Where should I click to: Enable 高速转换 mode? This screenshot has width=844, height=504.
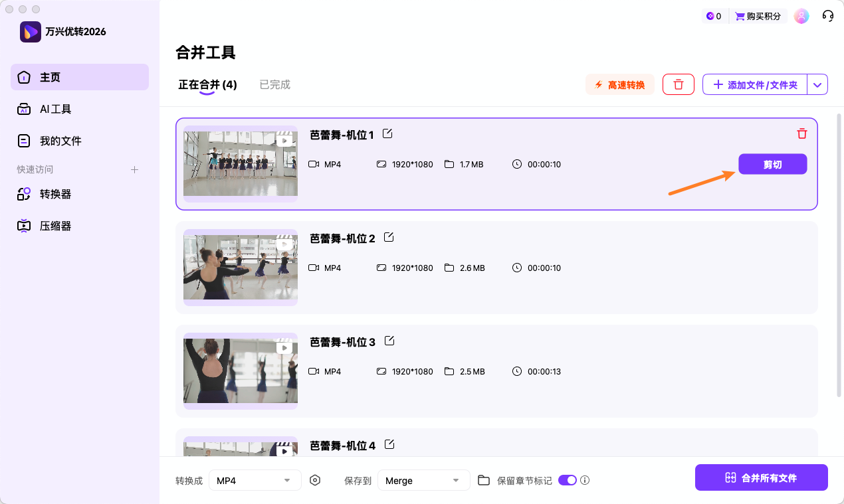pyautogui.click(x=619, y=84)
